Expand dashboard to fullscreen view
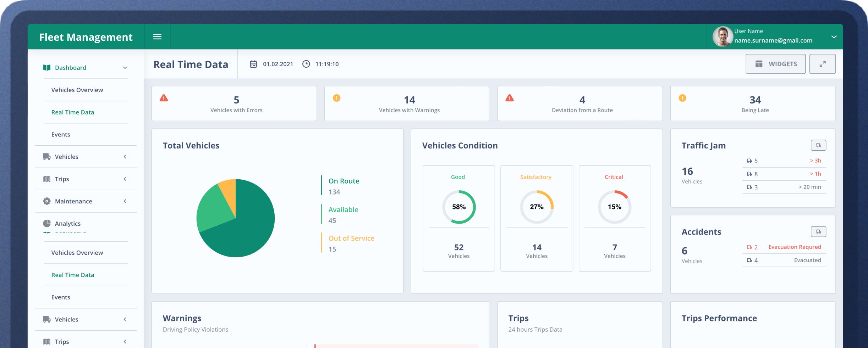The height and width of the screenshot is (348, 868). (823, 64)
